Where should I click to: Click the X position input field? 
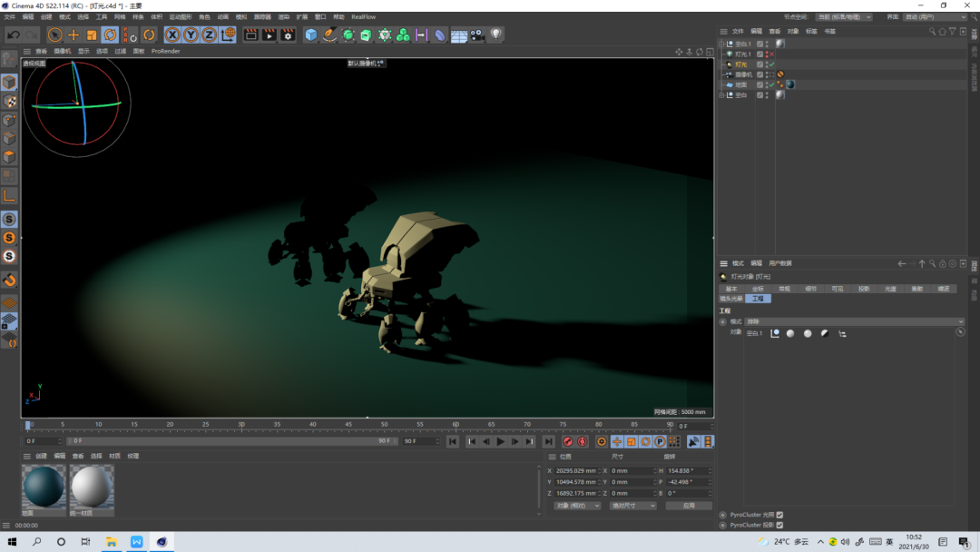click(x=575, y=470)
